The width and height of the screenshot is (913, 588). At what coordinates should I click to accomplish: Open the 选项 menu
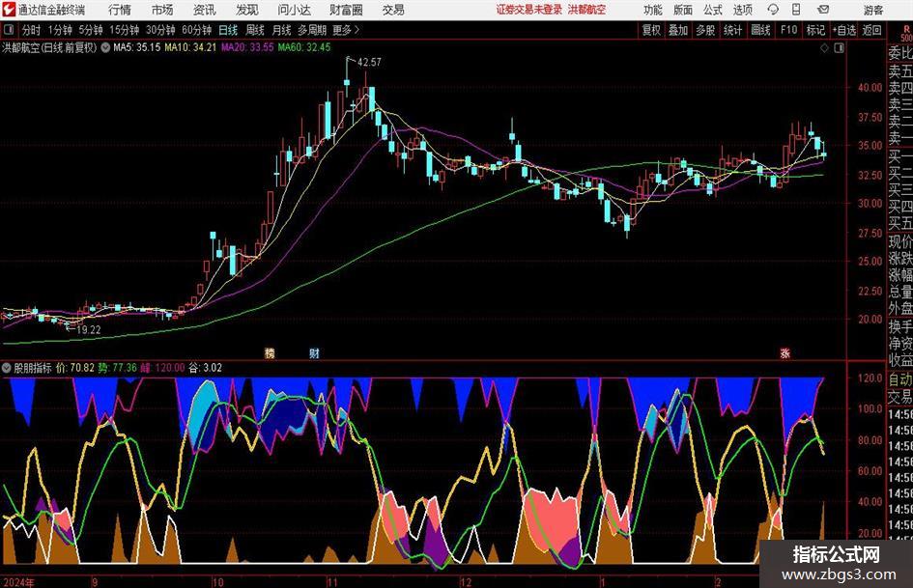[x=743, y=10]
